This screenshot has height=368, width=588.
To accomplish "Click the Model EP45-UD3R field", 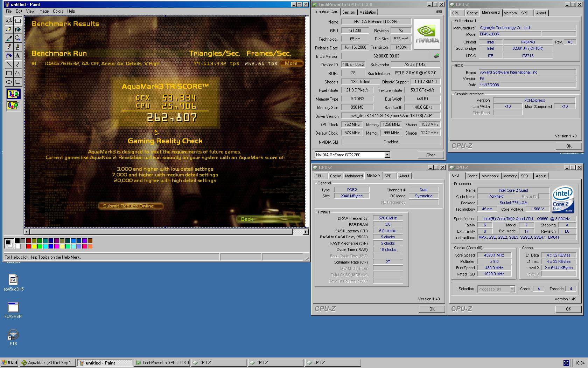I will click(509, 34).
